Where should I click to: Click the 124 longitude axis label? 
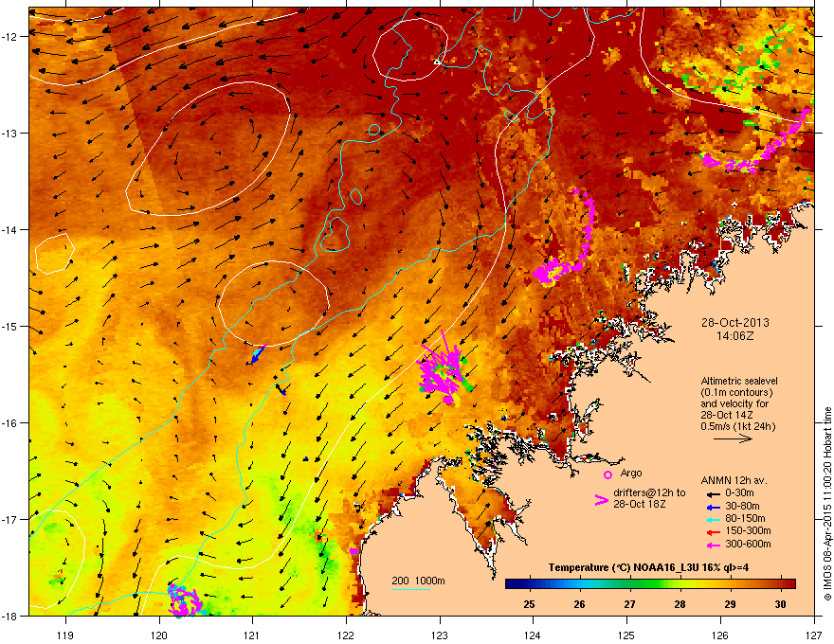coord(533,635)
